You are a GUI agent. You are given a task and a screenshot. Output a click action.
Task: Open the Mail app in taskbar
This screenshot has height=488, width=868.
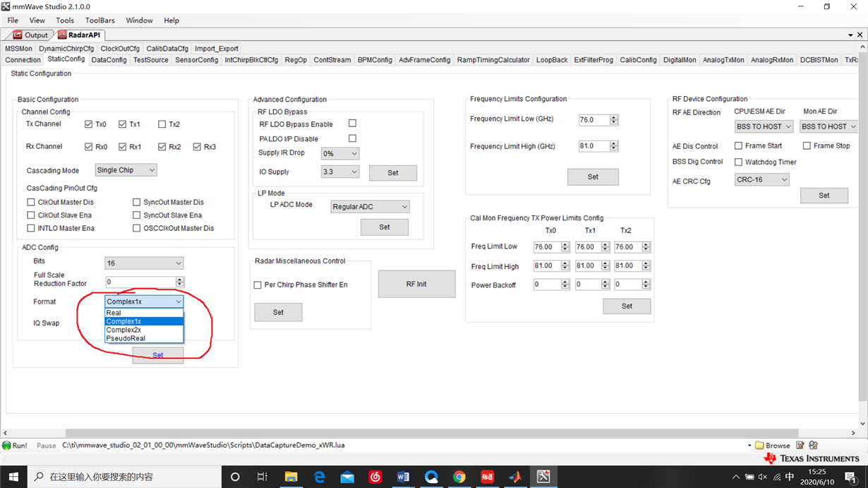347,477
